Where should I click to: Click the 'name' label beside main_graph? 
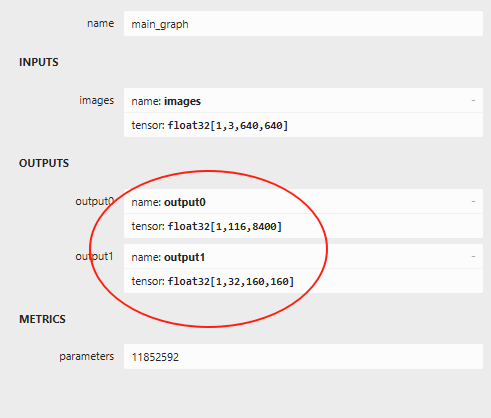click(101, 24)
